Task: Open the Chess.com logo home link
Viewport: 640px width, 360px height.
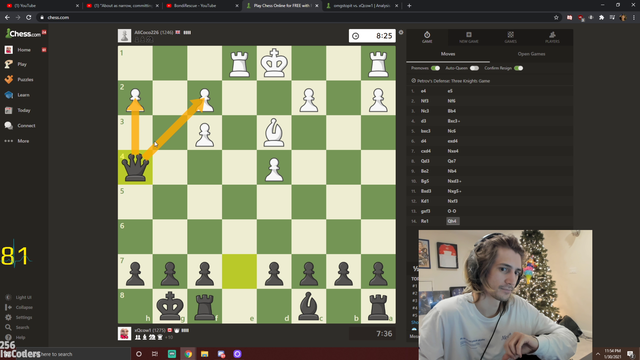Action: click(x=23, y=33)
